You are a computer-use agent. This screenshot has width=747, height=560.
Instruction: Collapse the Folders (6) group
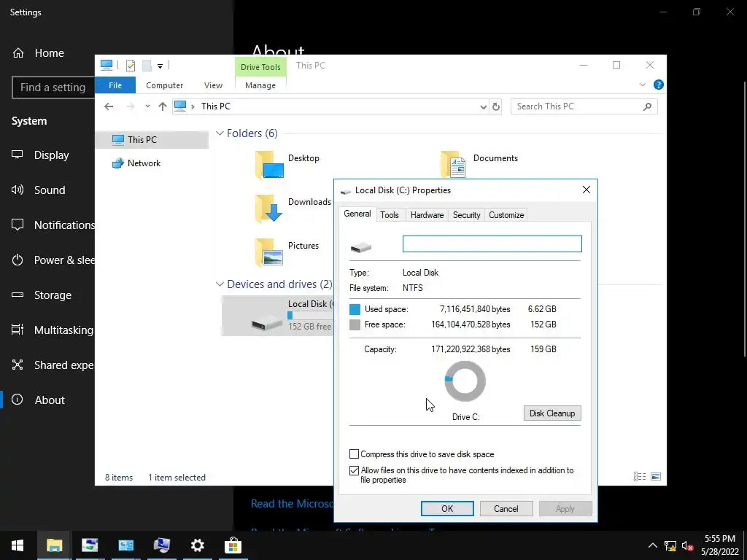coord(220,133)
